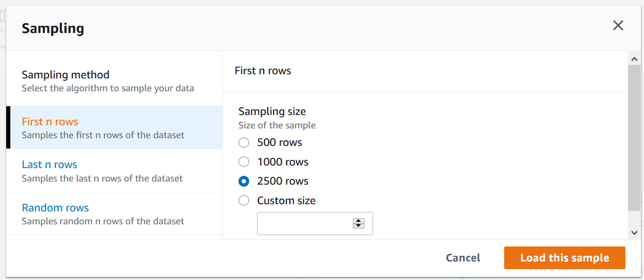Choose the Random rows sampling method
Image resolution: width=644 pixels, height=280 pixels.
point(55,208)
